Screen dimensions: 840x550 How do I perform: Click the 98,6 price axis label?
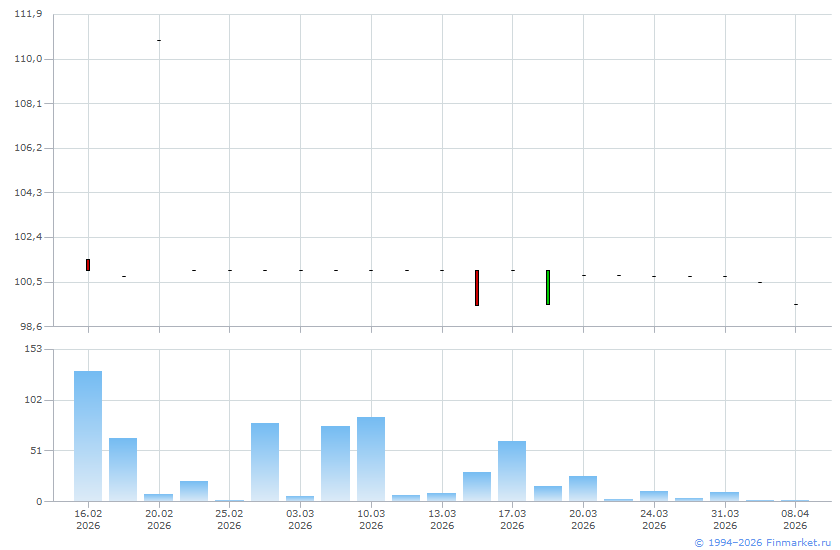coord(28,326)
